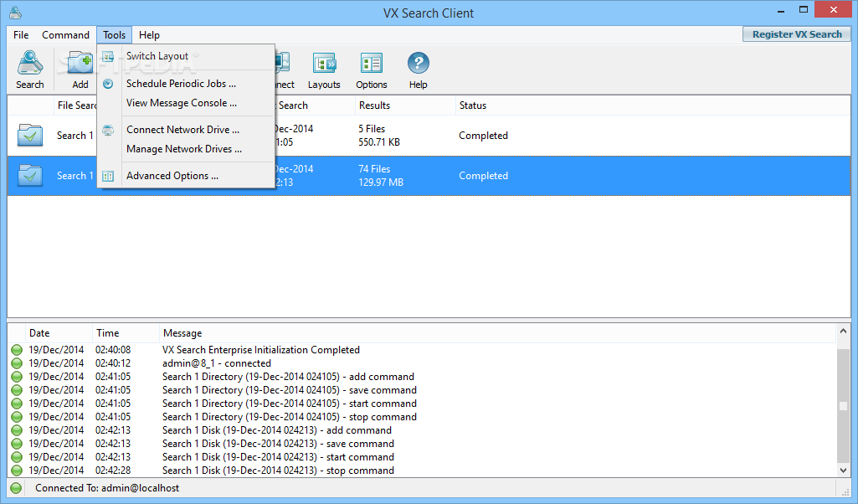This screenshot has height=504, width=858.
Task: Select the Directory stop command log message
Action: [x=290, y=417]
